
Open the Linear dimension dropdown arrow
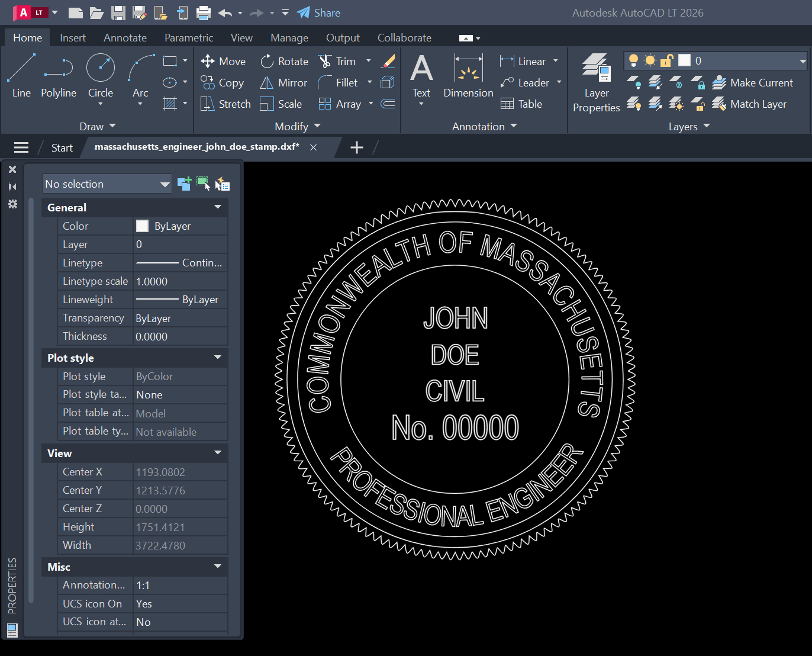click(556, 61)
